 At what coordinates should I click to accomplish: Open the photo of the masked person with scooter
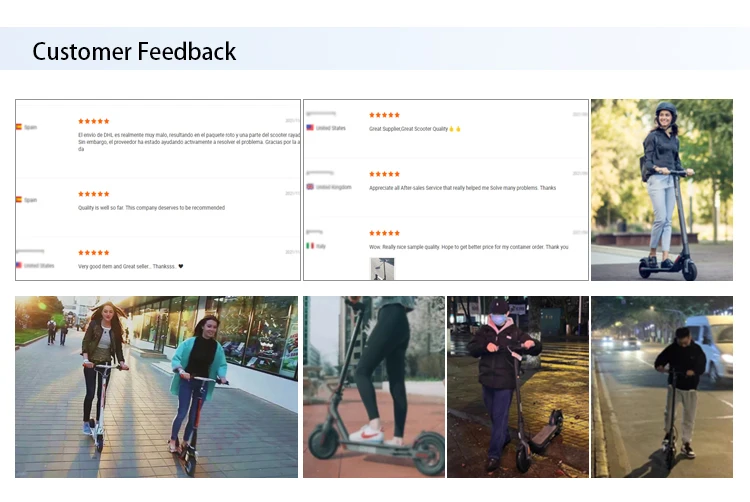coord(517,386)
